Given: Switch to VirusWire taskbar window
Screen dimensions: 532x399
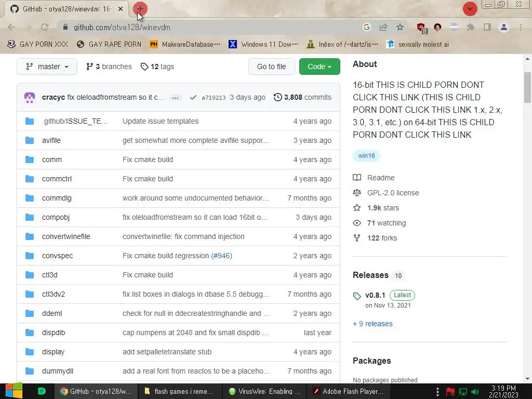Looking at the screenshot, I should click(x=264, y=392).
